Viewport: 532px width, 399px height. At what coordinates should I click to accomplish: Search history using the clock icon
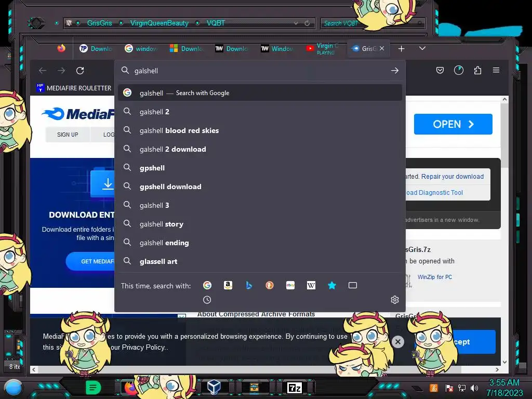tap(207, 300)
